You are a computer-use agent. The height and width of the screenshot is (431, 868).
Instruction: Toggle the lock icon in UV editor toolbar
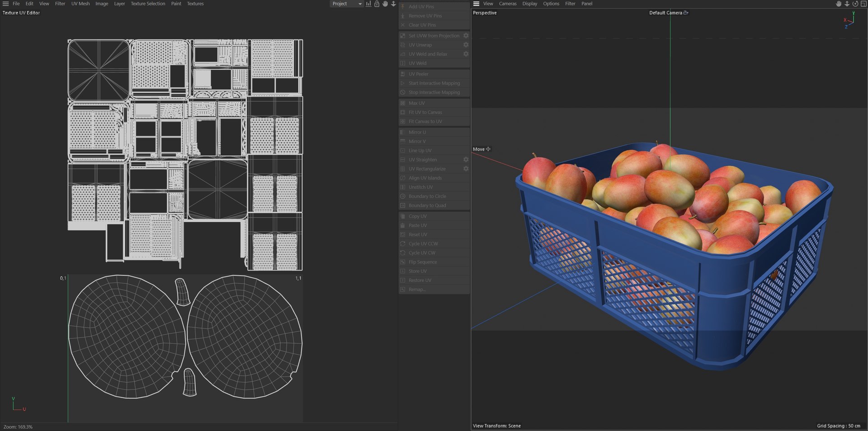click(377, 4)
